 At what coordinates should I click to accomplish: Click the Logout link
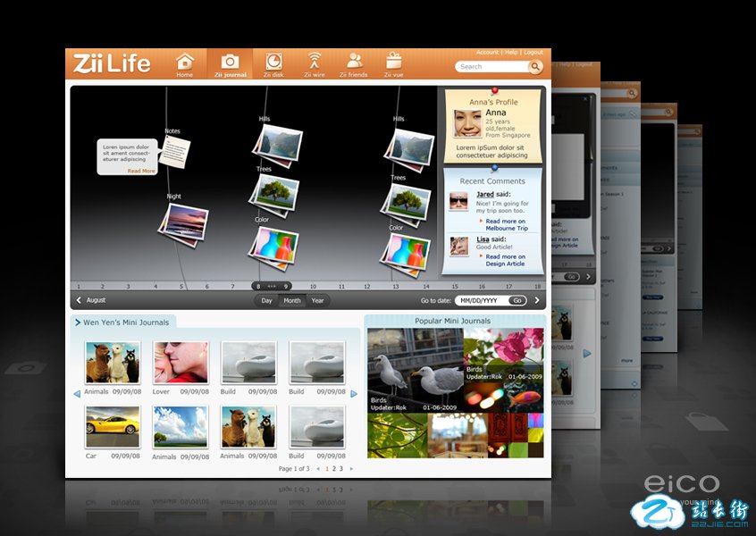click(x=533, y=53)
